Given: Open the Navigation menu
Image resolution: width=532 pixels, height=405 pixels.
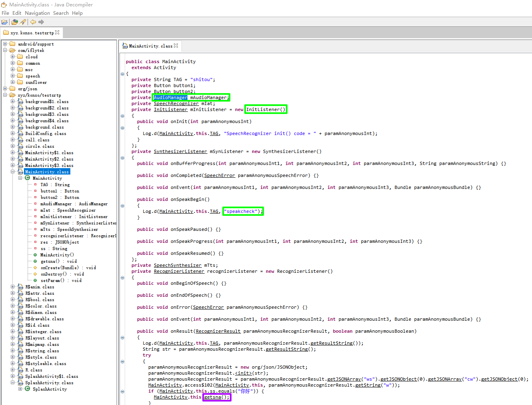Looking at the screenshot, I should 37,13.
